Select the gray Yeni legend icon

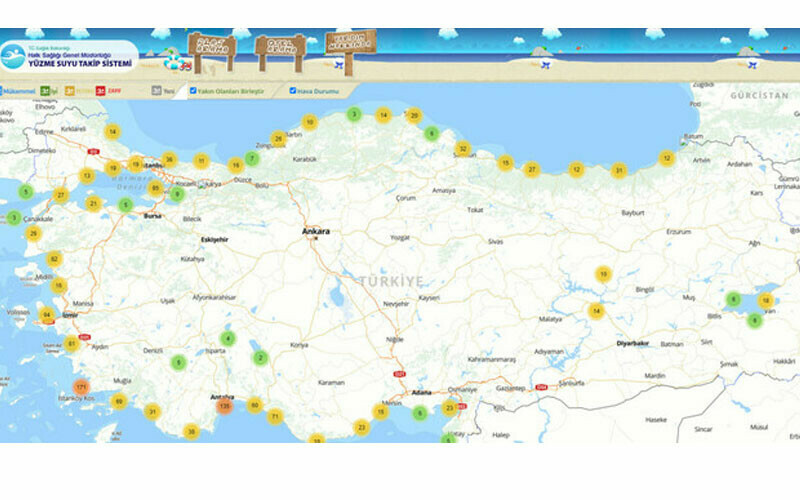(157, 90)
